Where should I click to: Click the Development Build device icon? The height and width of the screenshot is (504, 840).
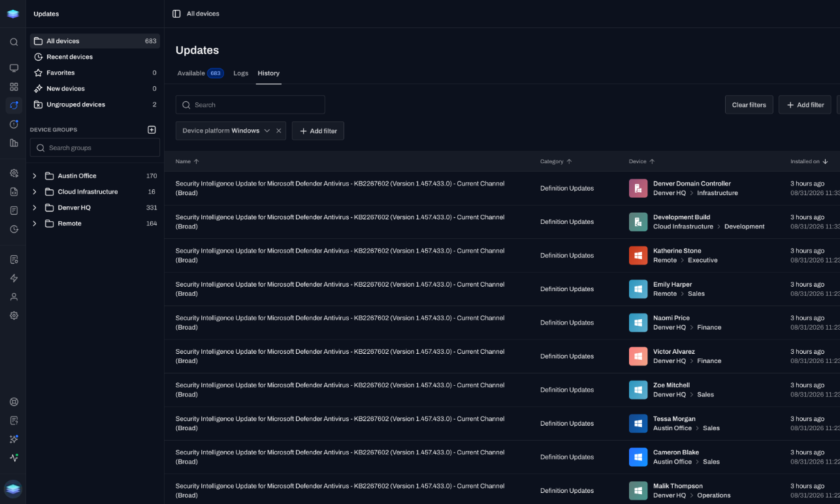click(x=638, y=222)
